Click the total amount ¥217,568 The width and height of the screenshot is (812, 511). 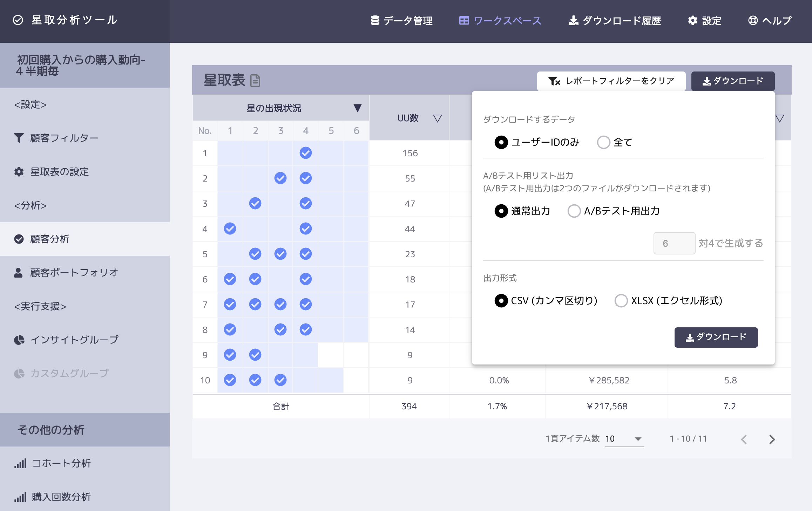click(607, 406)
